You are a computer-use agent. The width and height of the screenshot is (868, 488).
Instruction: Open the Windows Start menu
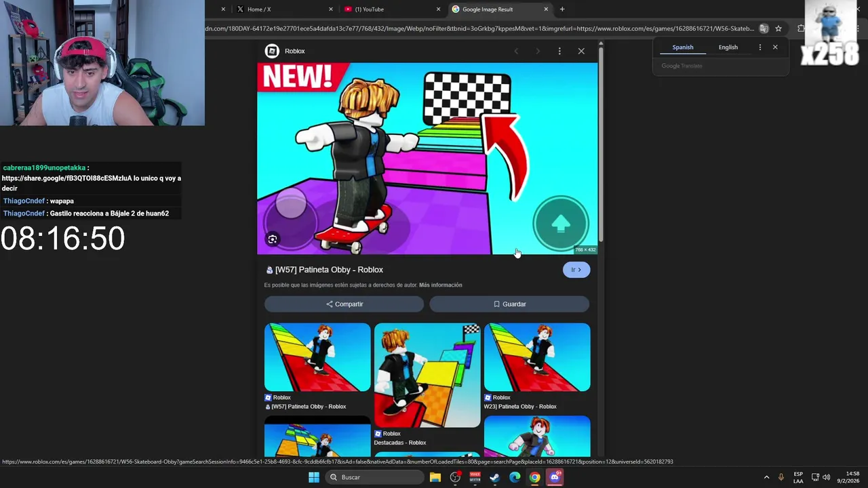coord(314,477)
